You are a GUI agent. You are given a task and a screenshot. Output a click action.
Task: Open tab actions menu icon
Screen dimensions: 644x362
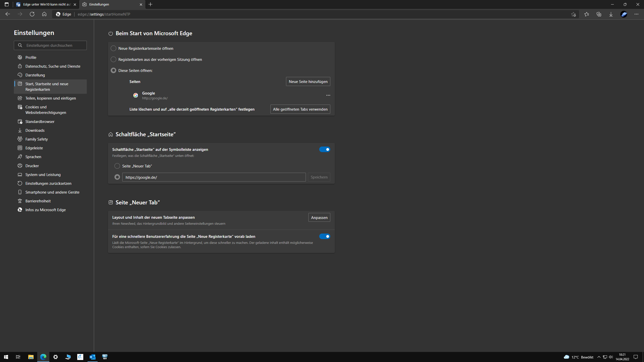pos(7,4)
